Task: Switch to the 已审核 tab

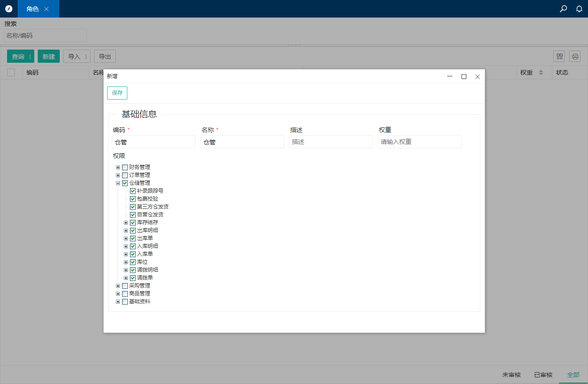Action: click(543, 375)
